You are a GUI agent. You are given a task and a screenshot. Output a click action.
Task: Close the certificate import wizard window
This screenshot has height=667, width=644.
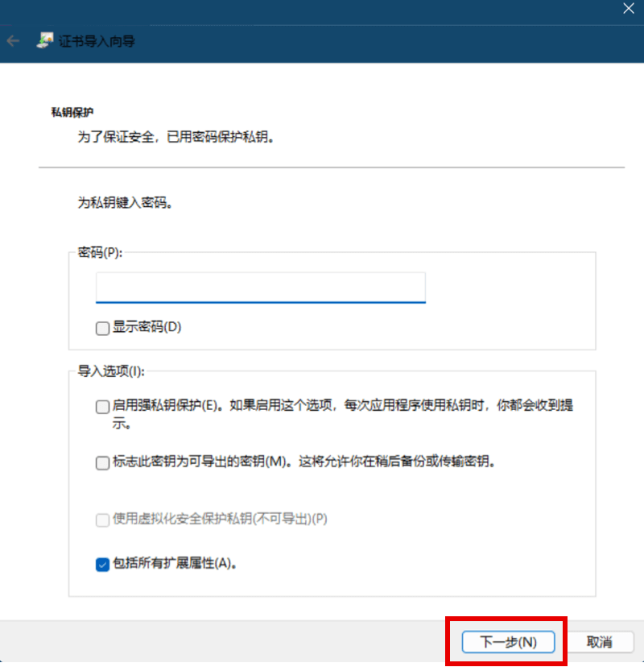pyautogui.click(x=628, y=8)
